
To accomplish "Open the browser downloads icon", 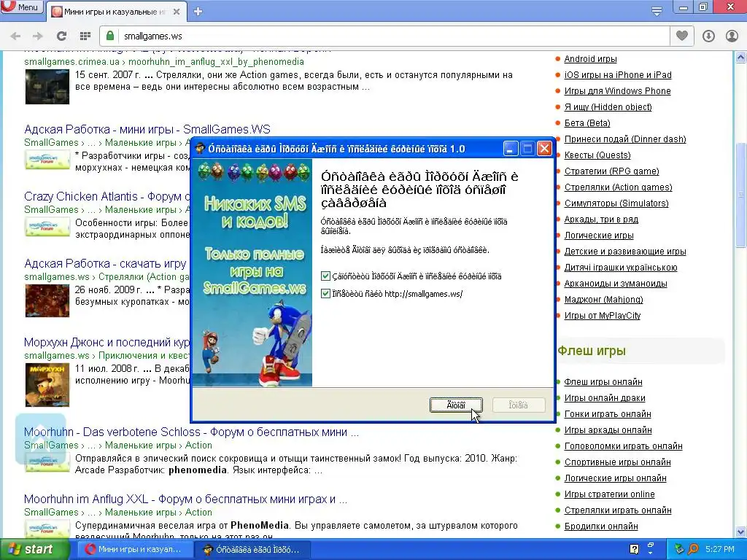I will [708, 36].
